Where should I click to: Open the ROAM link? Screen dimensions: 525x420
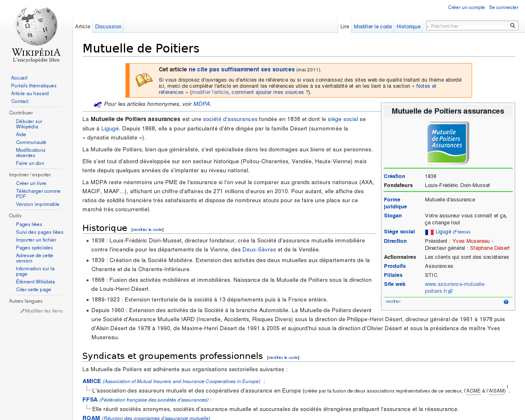91,418
